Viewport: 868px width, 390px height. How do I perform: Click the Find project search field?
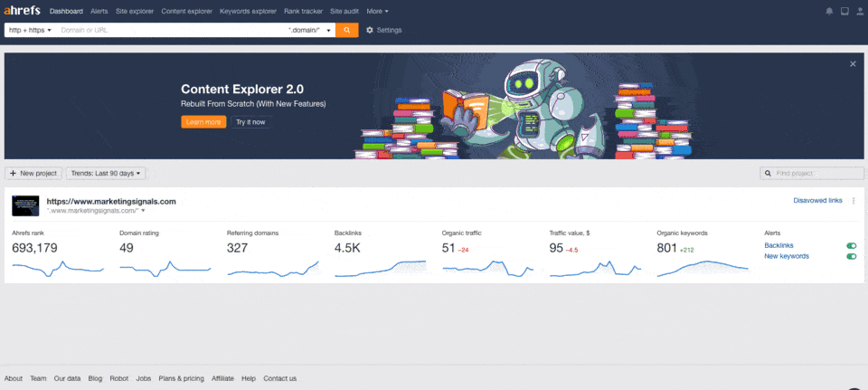(x=812, y=174)
